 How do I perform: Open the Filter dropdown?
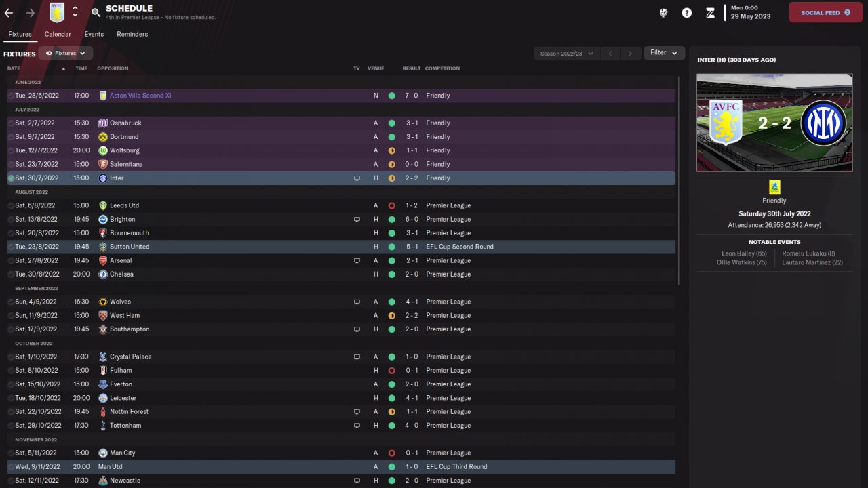[664, 53]
